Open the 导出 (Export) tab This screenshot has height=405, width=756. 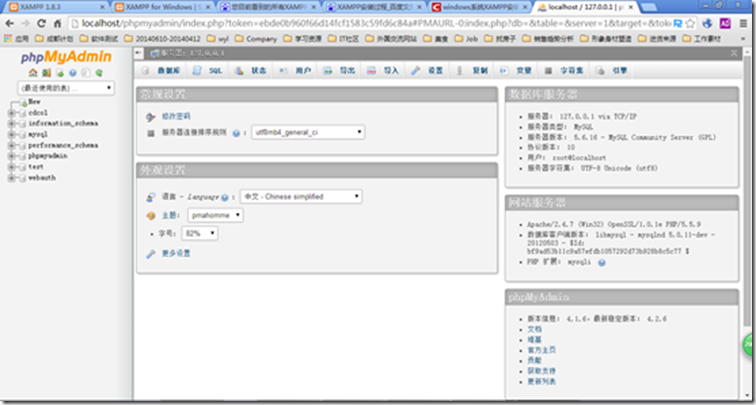339,71
